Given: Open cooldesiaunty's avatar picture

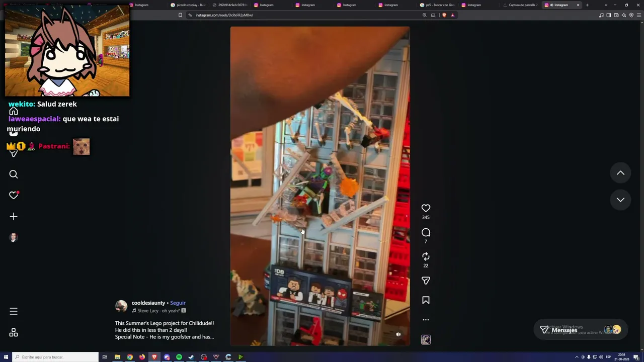Looking at the screenshot, I should coord(121,306).
